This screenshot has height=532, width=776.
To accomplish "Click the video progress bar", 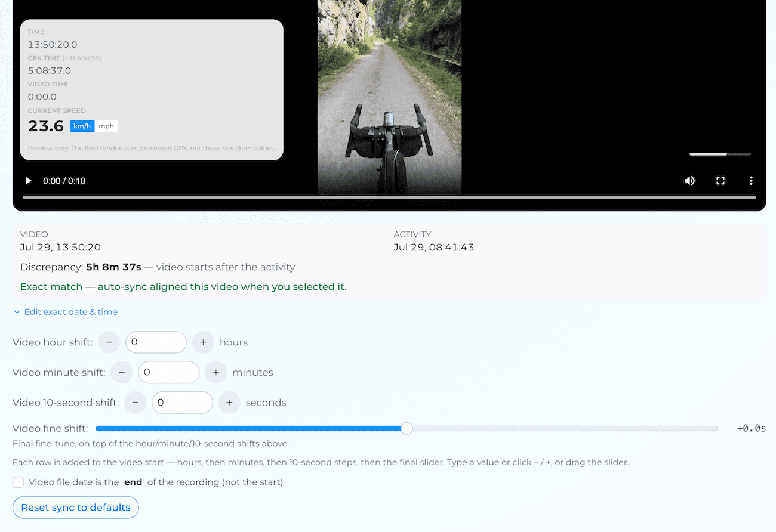I will 389,197.
